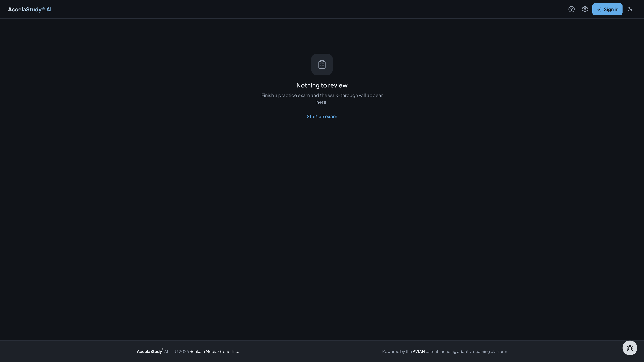Open the help question mark icon
Screen dimensions: 644x362
tap(571, 9)
